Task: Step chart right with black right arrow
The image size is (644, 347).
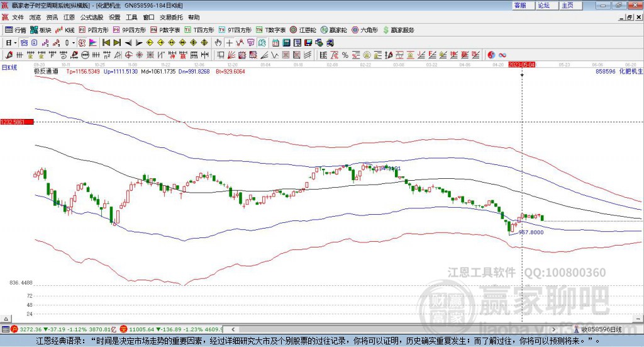Action: [x=139, y=43]
